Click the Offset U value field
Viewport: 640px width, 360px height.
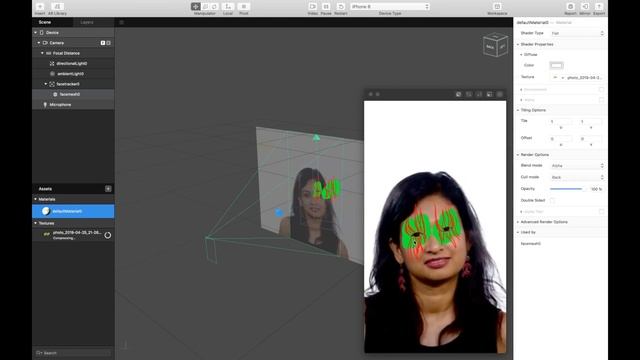click(x=560, y=139)
